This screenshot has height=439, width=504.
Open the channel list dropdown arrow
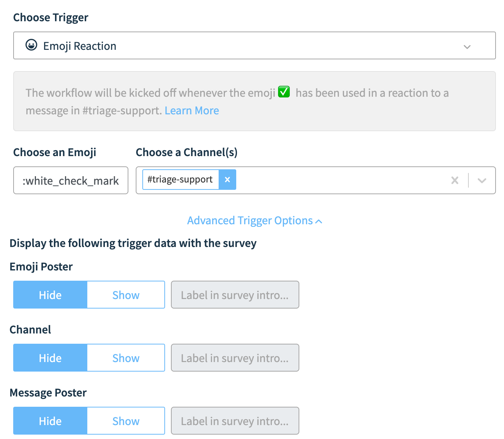tap(482, 180)
